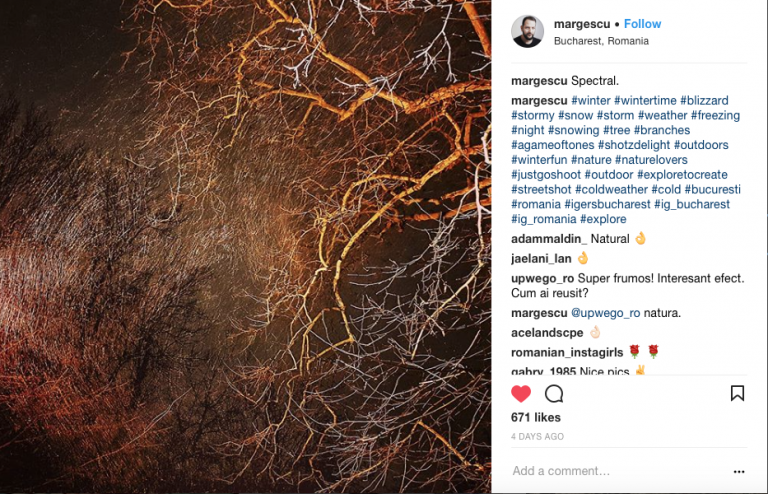Open the #blizzard hashtag
The height and width of the screenshot is (494, 768).
pyautogui.click(x=704, y=101)
